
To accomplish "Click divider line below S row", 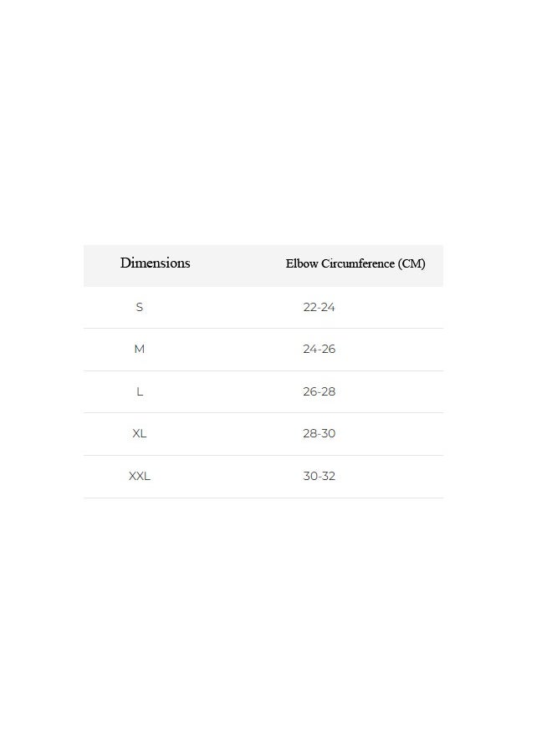I will point(263,329).
